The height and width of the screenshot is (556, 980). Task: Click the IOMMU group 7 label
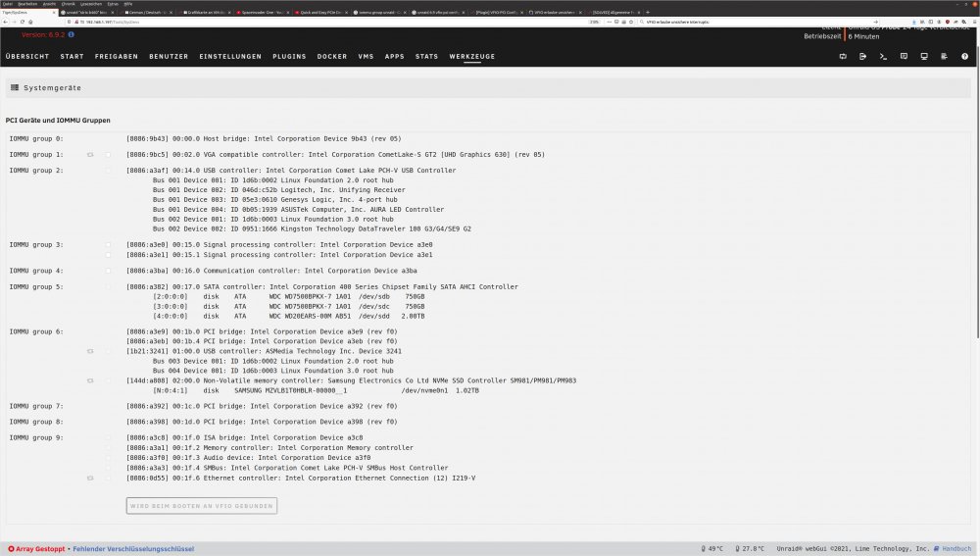(x=36, y=407)
